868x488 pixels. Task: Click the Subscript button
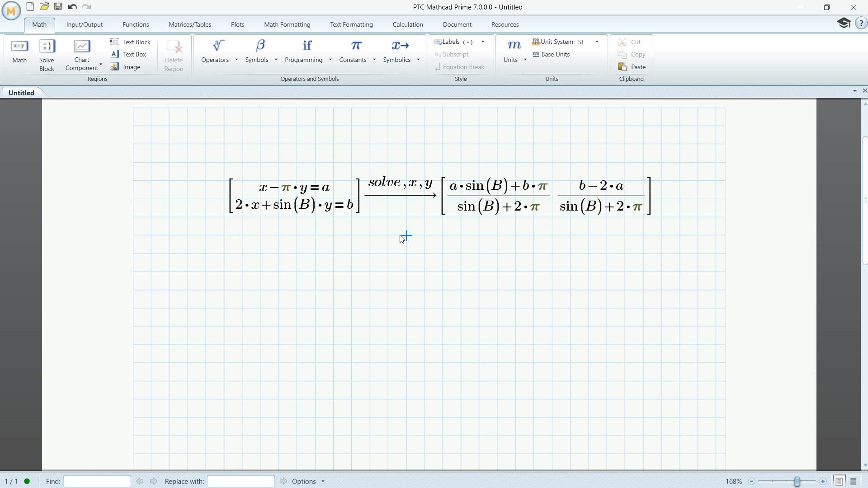451,54
